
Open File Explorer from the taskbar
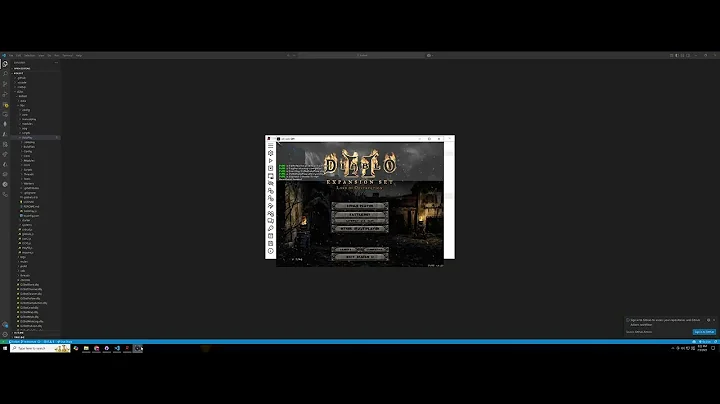point(86,348)
